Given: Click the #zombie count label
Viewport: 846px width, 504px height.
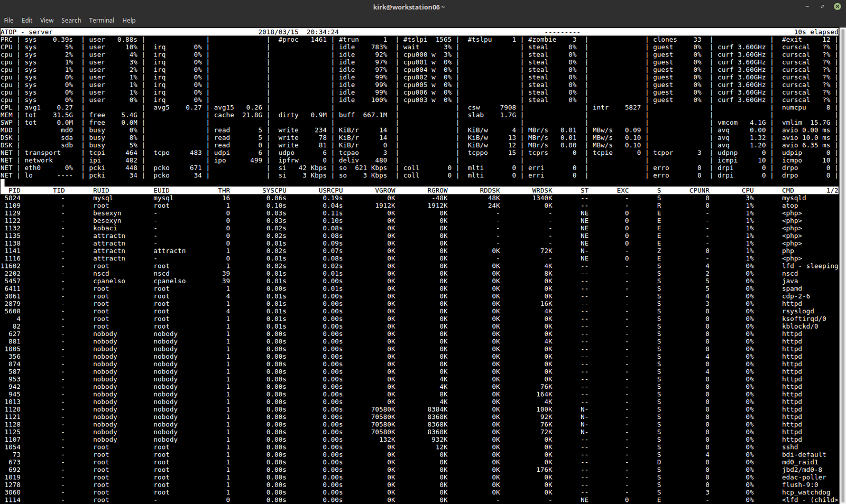Looking at the screenshot, I should (x=542, y=40).
